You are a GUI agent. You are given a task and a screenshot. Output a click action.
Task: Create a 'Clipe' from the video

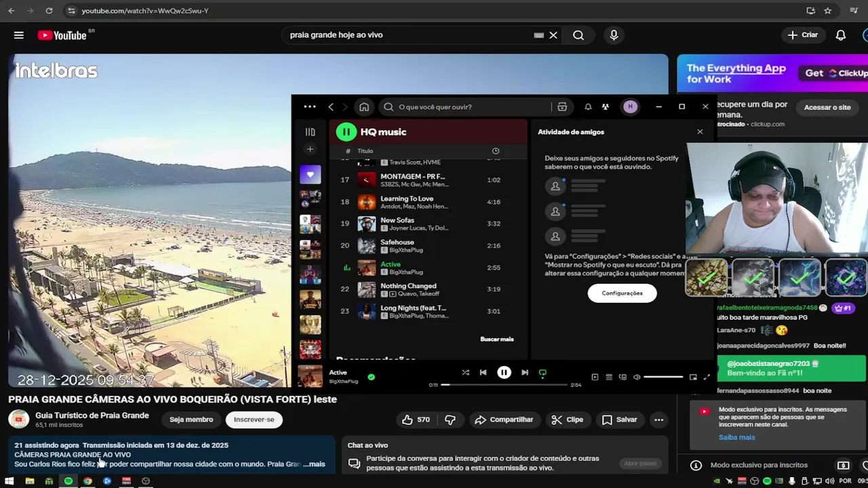pos(567,420)
